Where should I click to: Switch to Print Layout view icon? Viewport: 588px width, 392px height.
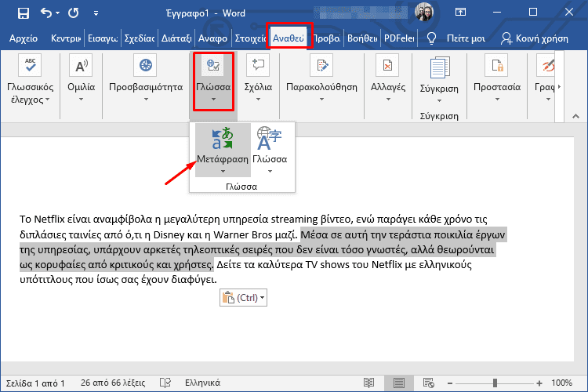[x=398, y=383]
